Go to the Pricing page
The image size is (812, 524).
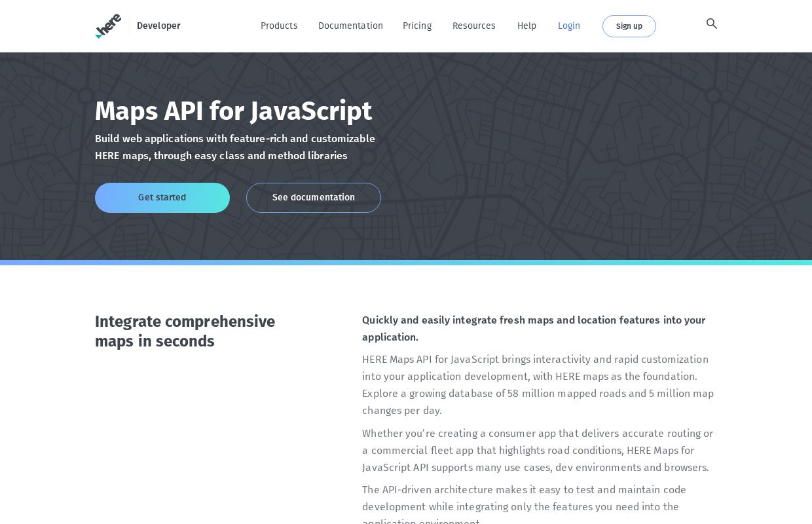pos(417,26)
